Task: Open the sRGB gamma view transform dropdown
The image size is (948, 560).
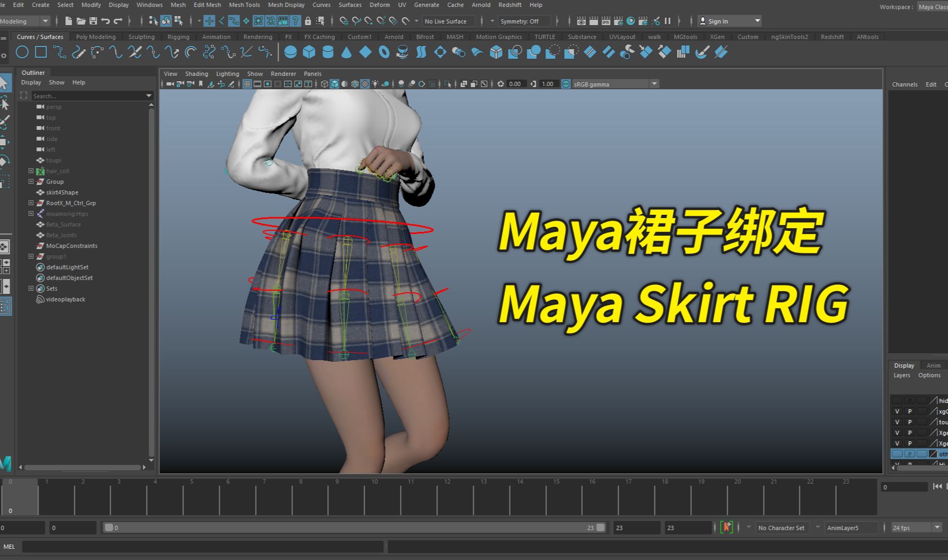Action: tap(654, 84)
